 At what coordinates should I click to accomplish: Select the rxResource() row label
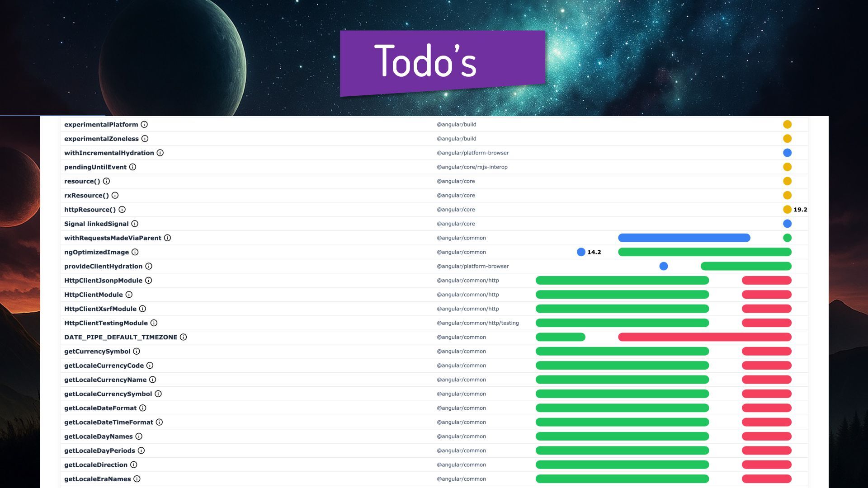[x=86, y=195]
